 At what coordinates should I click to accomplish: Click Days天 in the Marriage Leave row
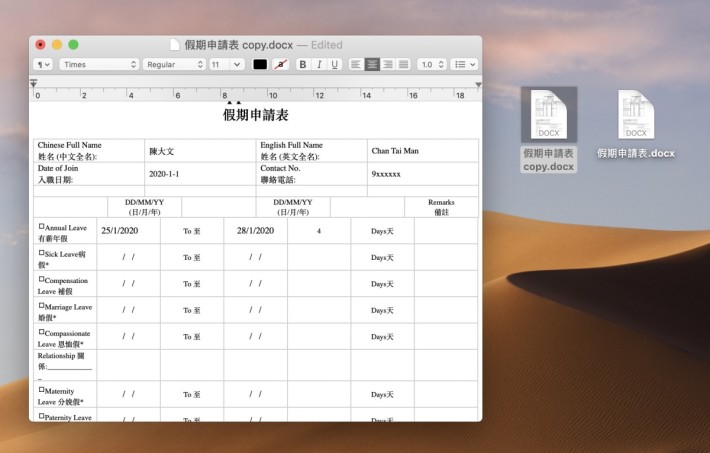[x=382, y=310]
